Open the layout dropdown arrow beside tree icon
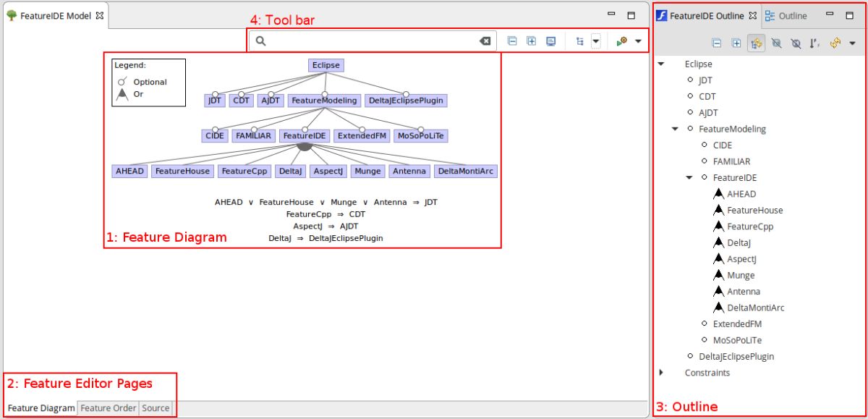868x419 pixels. click(596, 41)
